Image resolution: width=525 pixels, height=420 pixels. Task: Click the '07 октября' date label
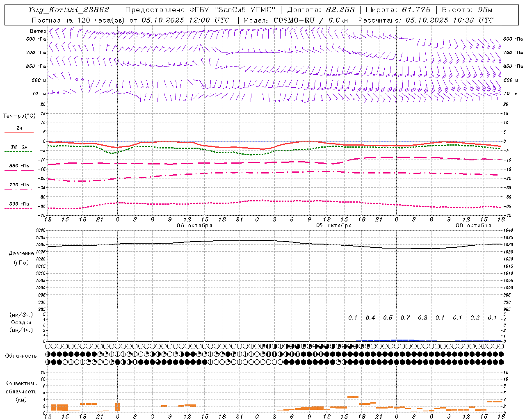click(334, 226)
